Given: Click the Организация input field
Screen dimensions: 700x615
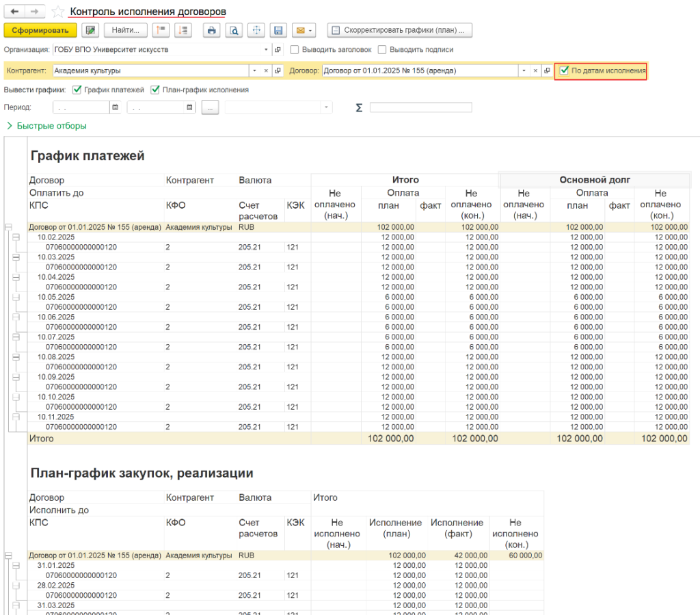Looking at the screenshot, I should point(157,49).
